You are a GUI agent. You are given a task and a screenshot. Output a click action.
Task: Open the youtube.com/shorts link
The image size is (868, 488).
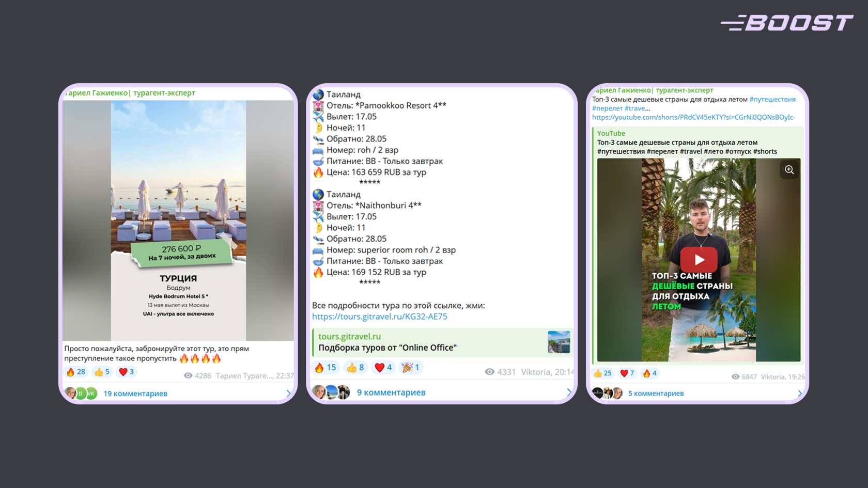tap(693, 117)
